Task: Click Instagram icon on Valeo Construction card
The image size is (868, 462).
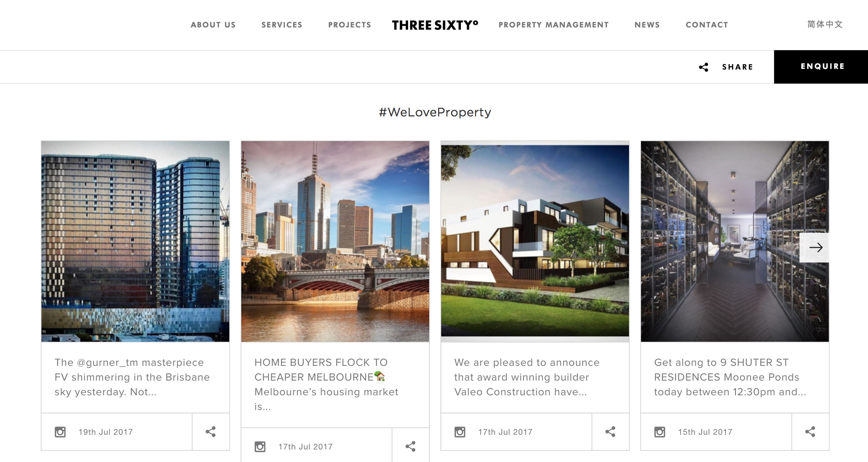Action: coord(460,432)
